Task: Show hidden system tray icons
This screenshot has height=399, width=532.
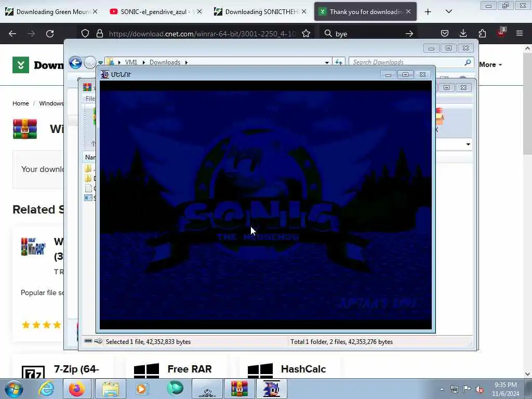Action: (442, 390)
